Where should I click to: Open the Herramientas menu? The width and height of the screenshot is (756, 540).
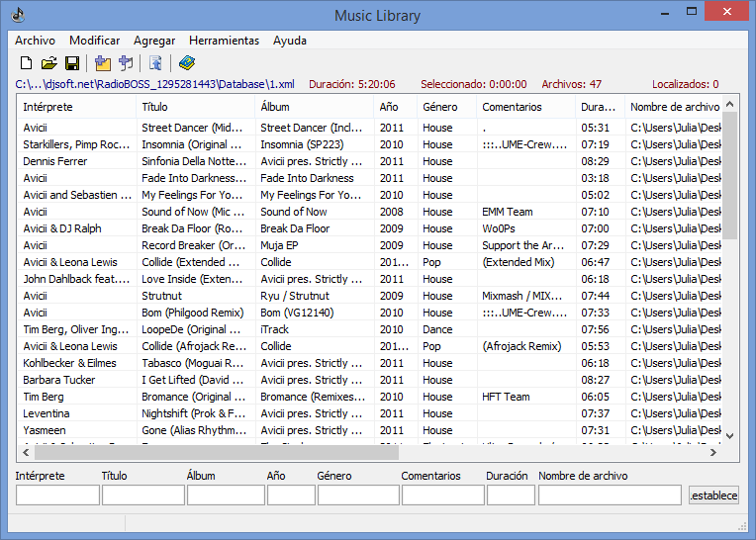(x=224, y=41)
